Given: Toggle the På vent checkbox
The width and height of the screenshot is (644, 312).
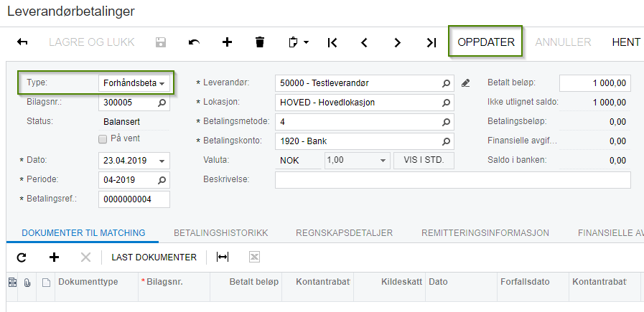Looking at the screenshot, I should pyautogui.click(x=103, y=139).
